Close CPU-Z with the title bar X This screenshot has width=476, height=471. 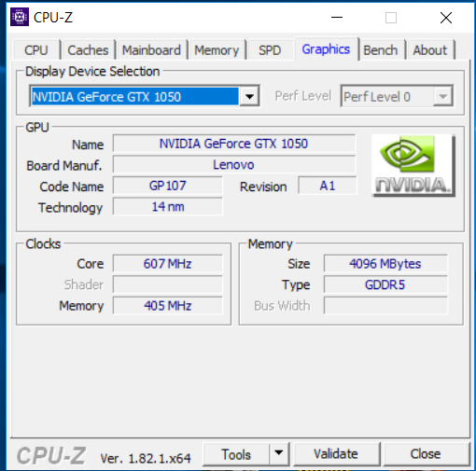[446, 18]
